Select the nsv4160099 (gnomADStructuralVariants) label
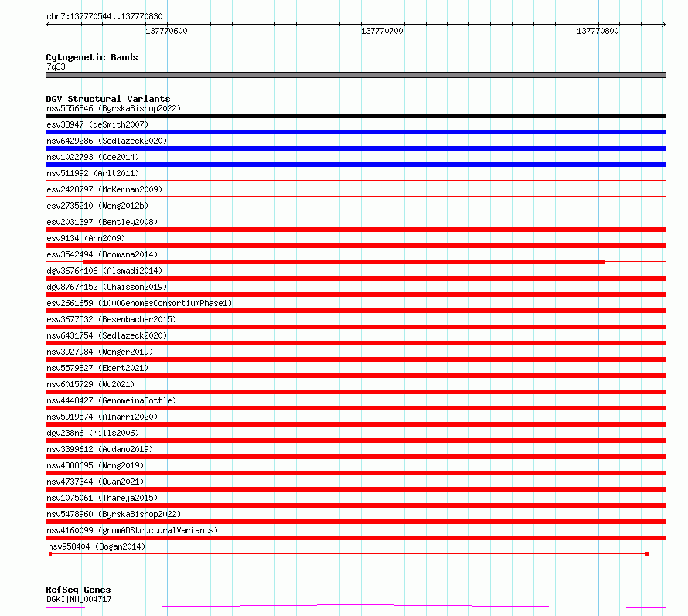688x616 pixels. 132,530
